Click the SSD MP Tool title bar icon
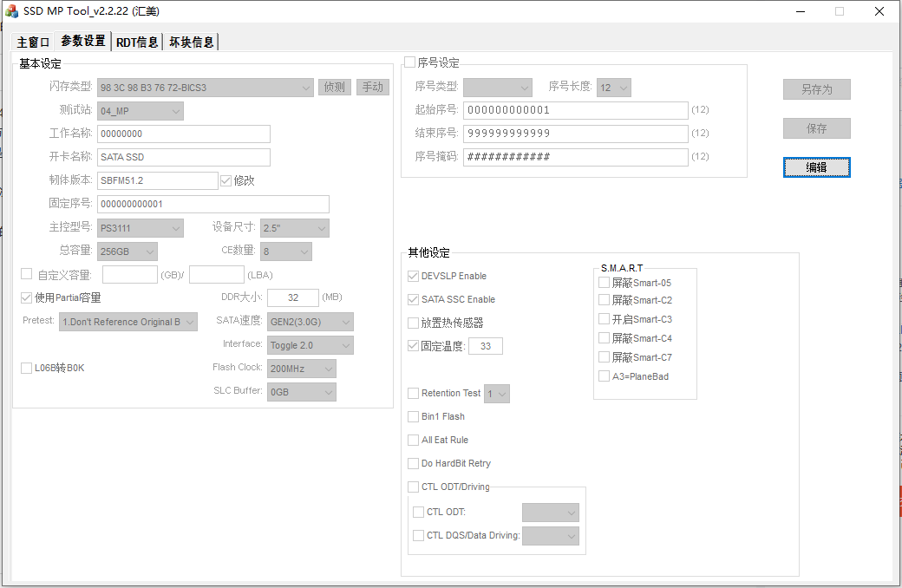The image size is (902, 588). 11,11
